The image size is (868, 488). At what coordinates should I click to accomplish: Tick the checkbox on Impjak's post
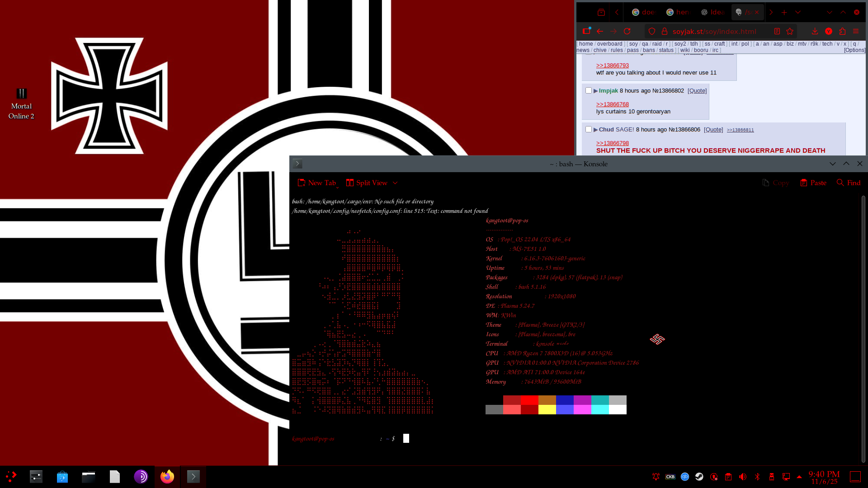589,90
